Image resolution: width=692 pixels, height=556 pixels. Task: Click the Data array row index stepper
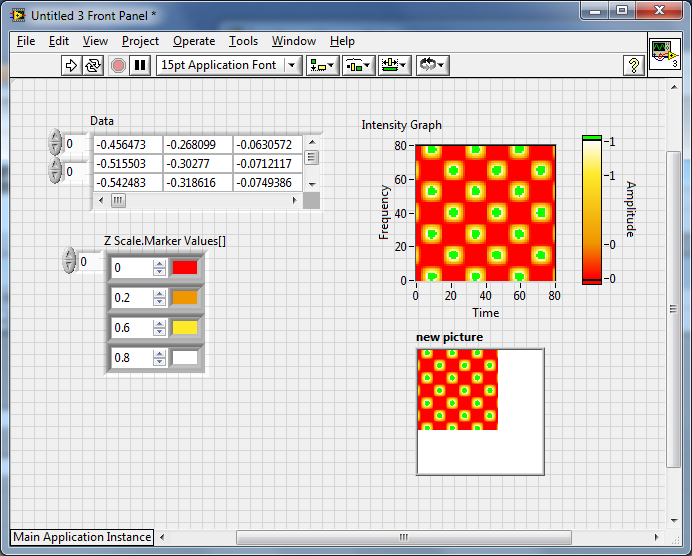tap(55, 142)
